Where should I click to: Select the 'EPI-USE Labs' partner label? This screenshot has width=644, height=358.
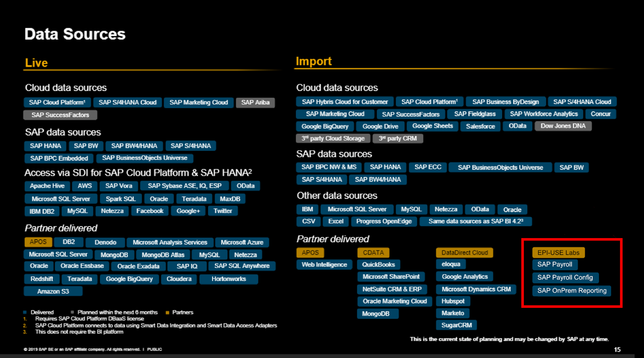click(559, 253)
